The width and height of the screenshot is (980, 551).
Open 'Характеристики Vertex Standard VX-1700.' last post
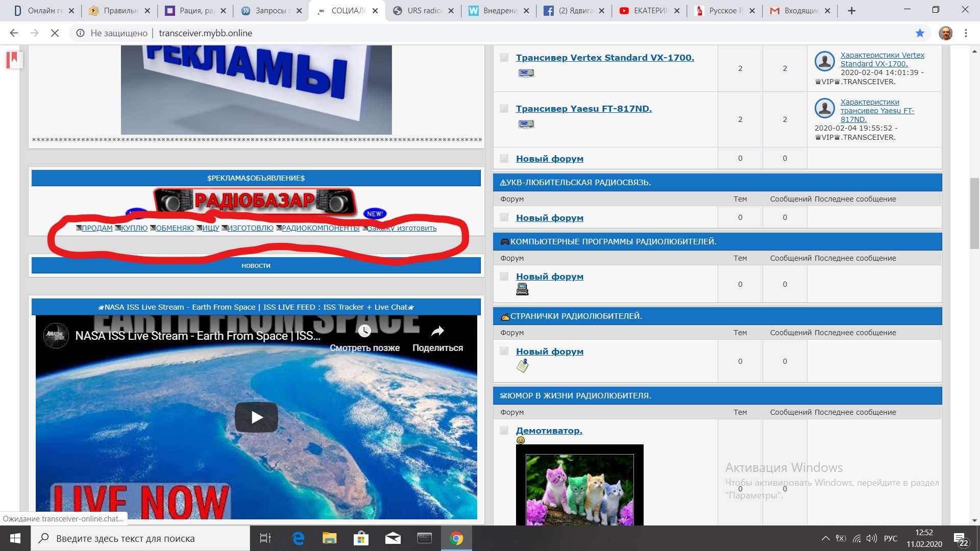(883, 59)
